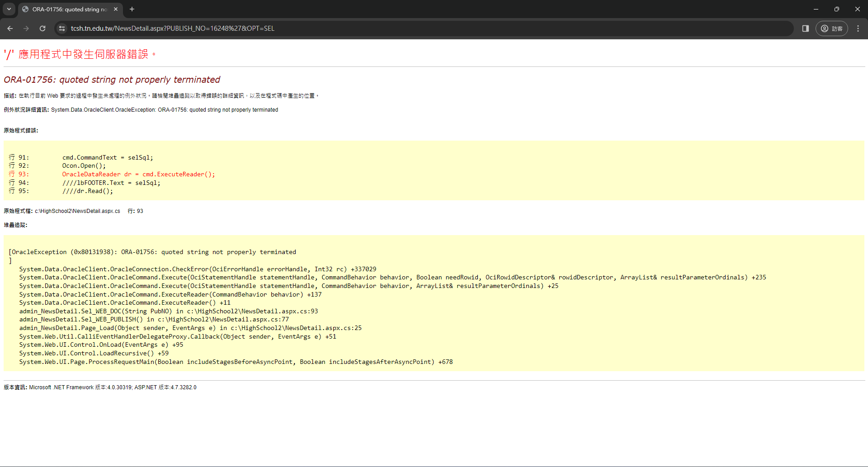Go back to the previous page

pos(10,28)
